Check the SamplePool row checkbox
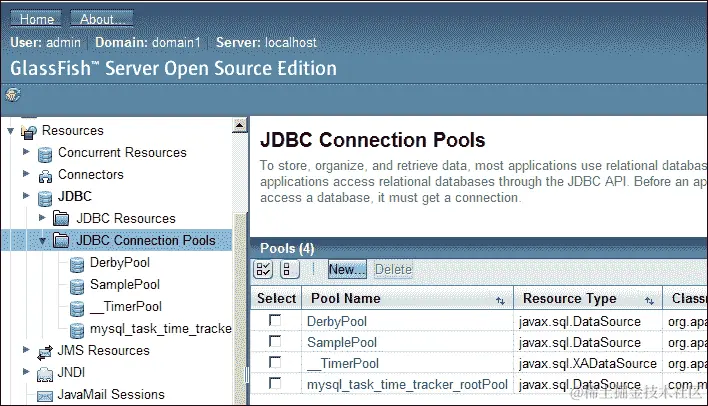 pyautogui.click(x=275, y=341)
